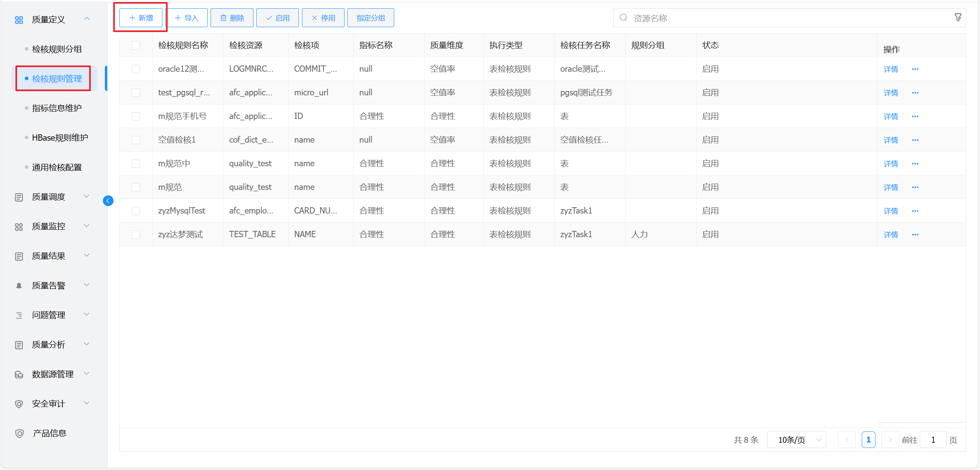Open the more-actions dots for oracle12测 row
The width and height of the screenshot is (980, 470).
[x=915, y=69]
